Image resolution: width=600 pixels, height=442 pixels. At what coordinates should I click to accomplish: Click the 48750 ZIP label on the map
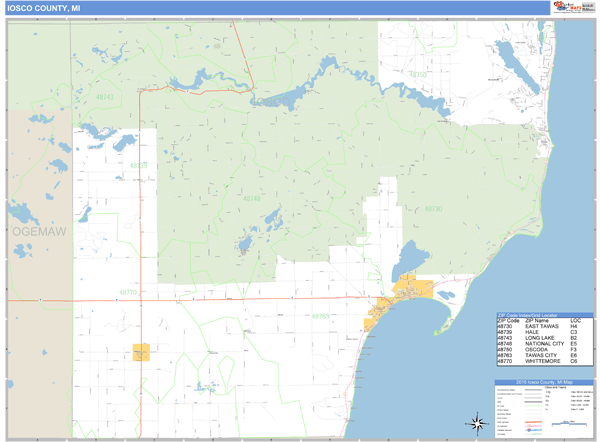[418, 75]
